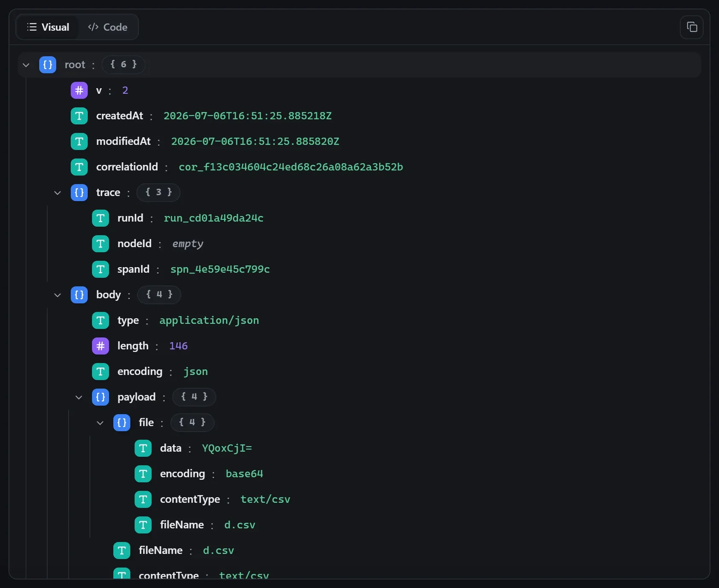Click the object icon beside payload
Viewport: 719px width, 588px height.
pyautogui.click(x=101, y=397)
